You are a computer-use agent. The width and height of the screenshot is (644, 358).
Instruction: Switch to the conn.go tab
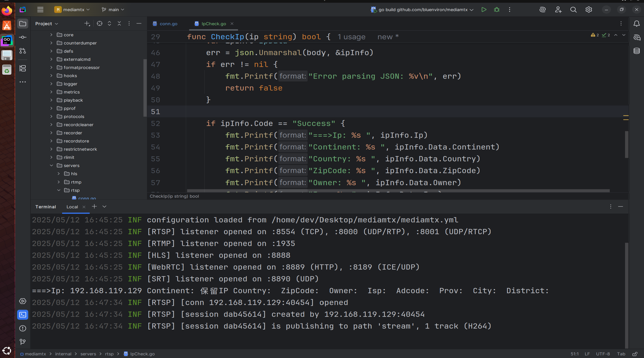pyautogui.click(x=168, y=24)
